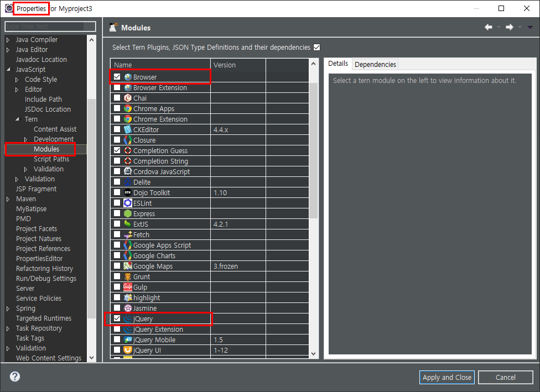The image size is (540, 392).
Task: Click the Closure module icon
Action: pos(128,140)
